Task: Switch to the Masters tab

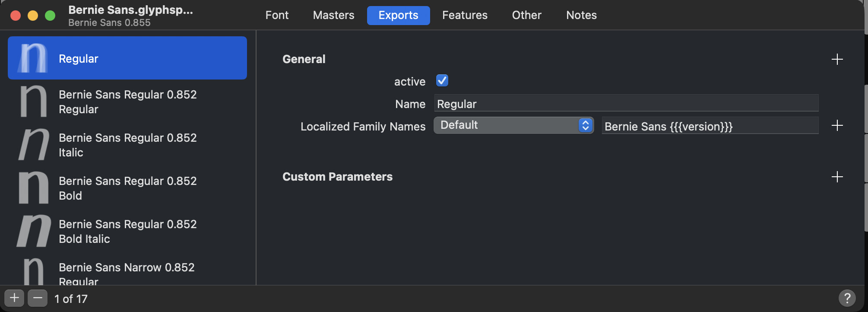Action: [333, 16]
